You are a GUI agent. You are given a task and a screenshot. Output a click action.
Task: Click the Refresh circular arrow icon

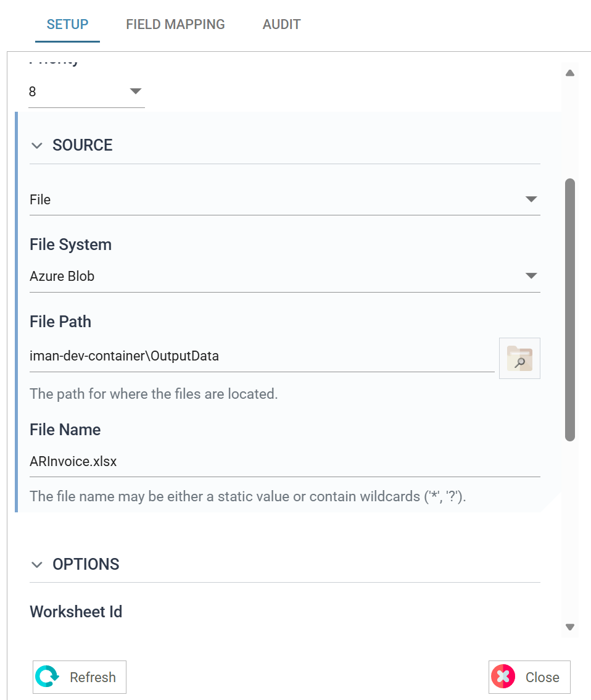click(x=47, y=677)
